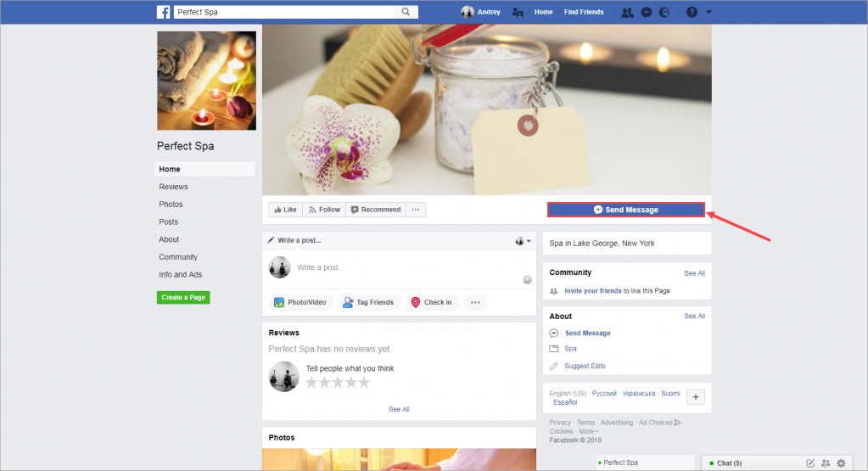
Task: Click the Spa category link
Action: [571, 349]
